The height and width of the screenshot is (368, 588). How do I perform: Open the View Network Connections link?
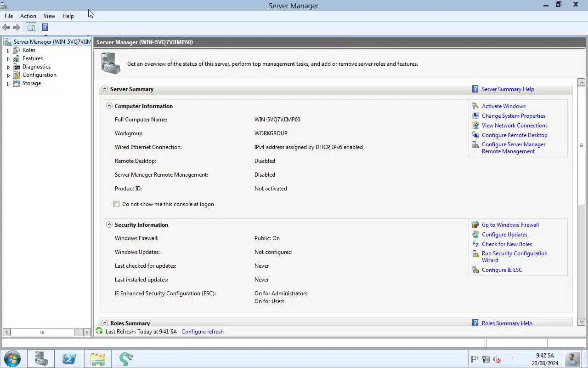coord(514,126)
